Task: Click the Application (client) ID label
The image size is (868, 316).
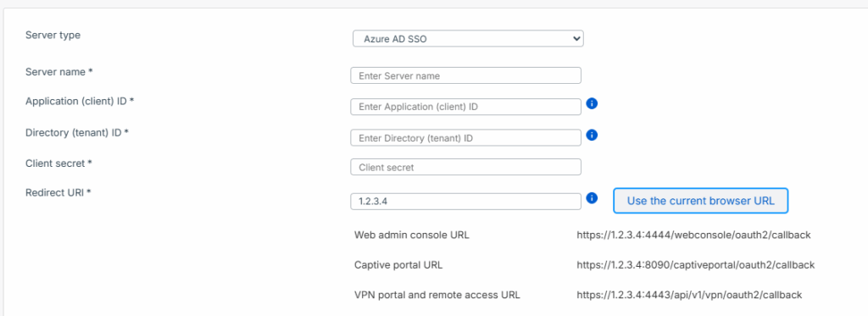Action: click(x=81, y=102)
